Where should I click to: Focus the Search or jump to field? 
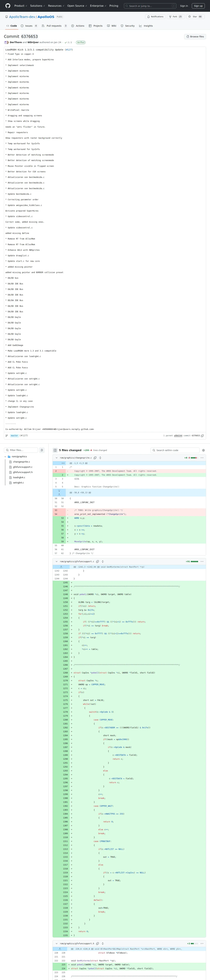(150, 6)
